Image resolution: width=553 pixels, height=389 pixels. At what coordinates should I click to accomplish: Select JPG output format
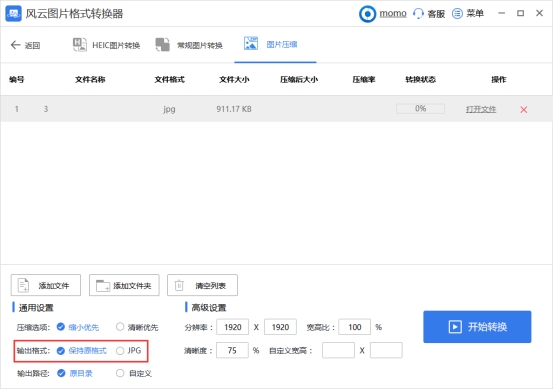pyautogui.click(x=129, y=351)
